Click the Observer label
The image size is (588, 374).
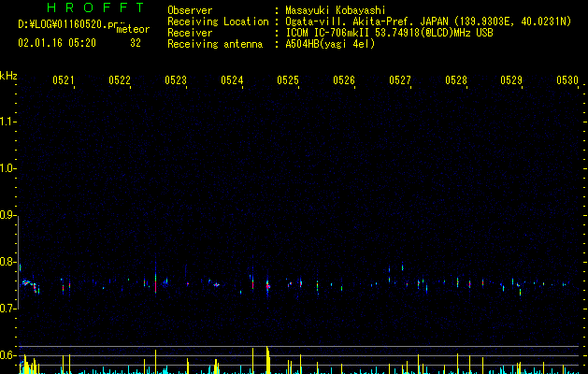(x=190, y=10)
